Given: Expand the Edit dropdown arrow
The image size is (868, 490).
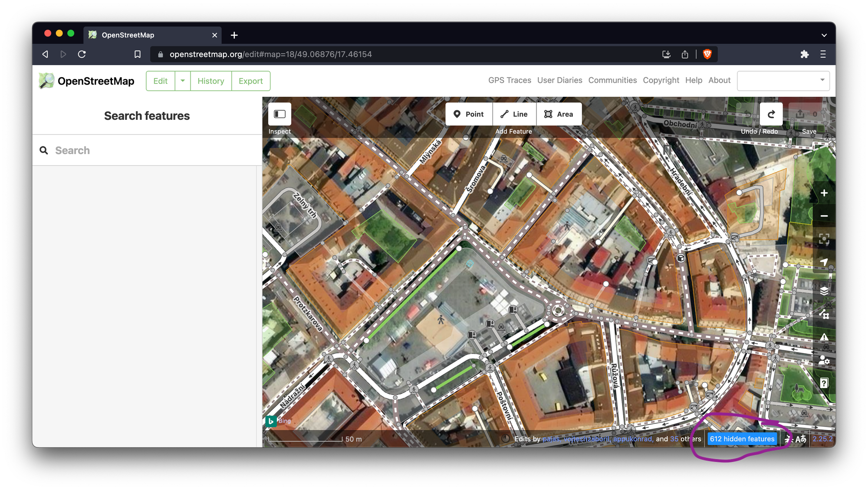Looking at the screenshot, I should pyautogui.click(x=183, y=81).
